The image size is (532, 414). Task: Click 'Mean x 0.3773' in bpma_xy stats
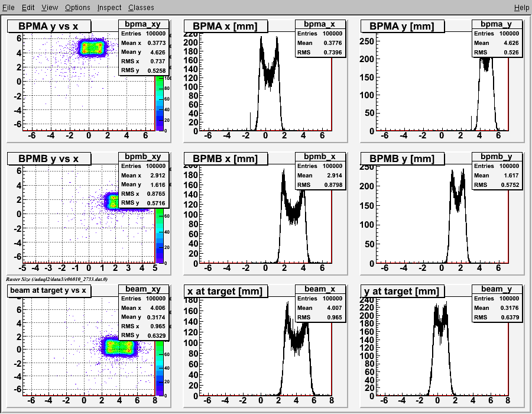click(x=144, y=43)
